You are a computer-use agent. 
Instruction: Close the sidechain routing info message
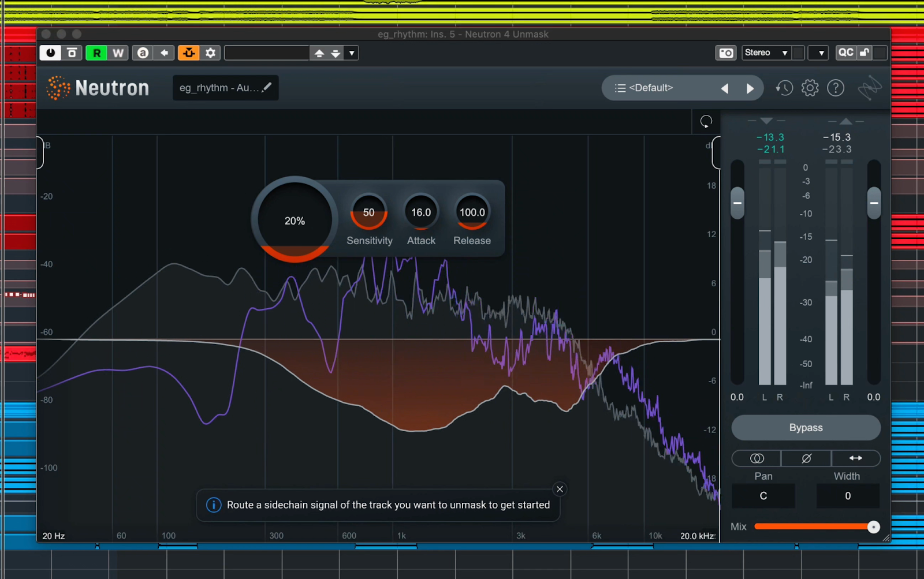(560, 489)
